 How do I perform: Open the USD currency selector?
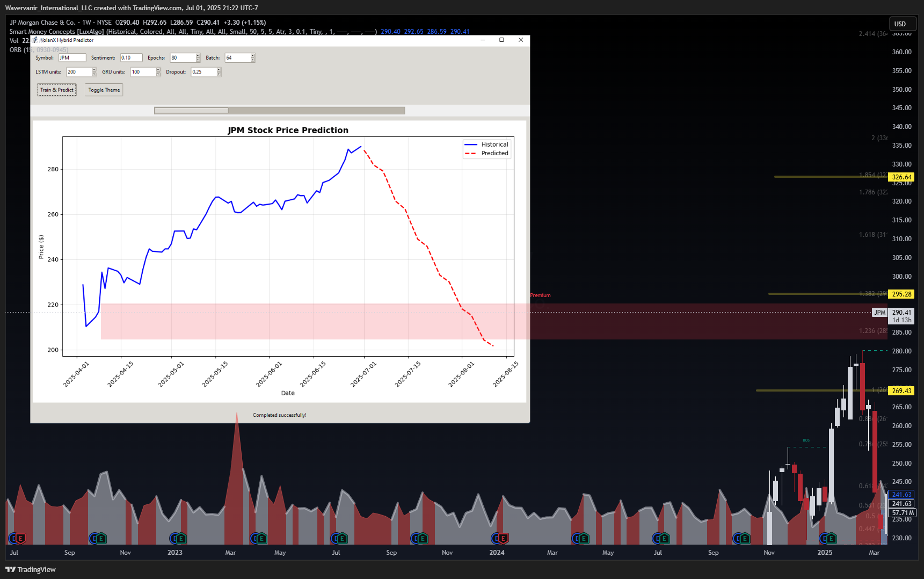[x=903, y=24]
